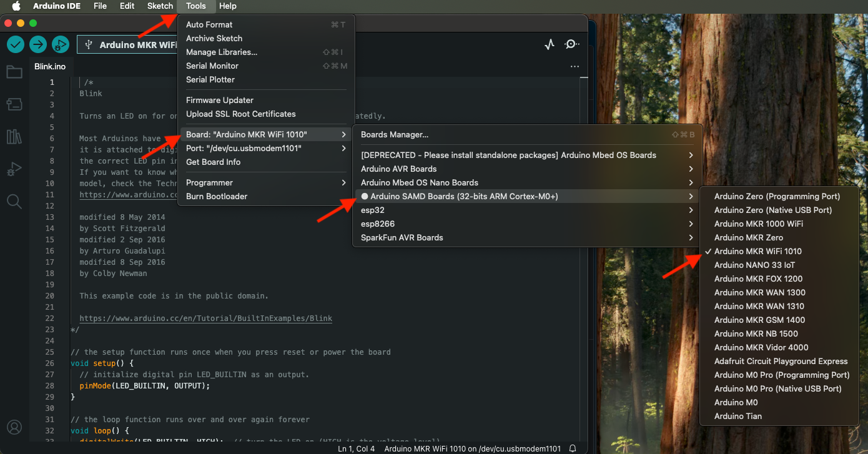Select Arduino NANO 33 IoT board

click(x=779, y=265)
